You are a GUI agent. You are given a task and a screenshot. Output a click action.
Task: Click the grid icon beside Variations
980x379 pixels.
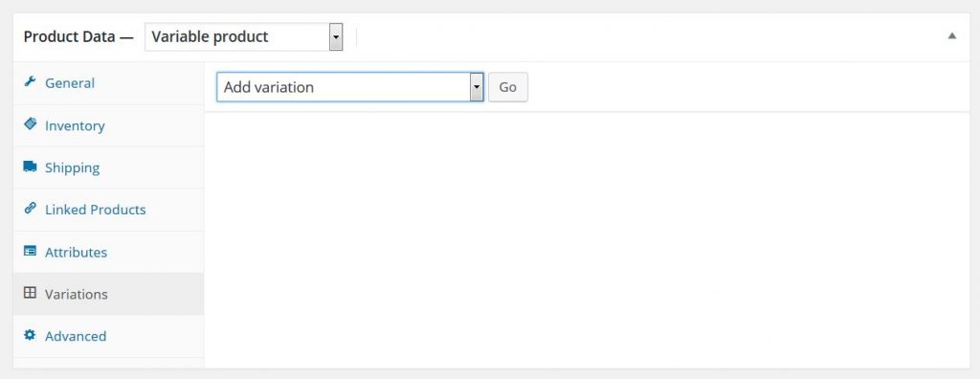30,293
